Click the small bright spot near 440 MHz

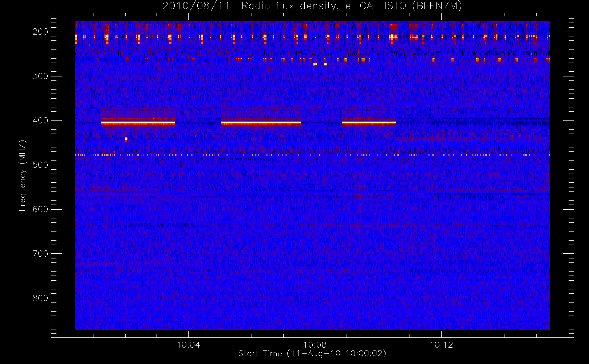coord(126,139)
